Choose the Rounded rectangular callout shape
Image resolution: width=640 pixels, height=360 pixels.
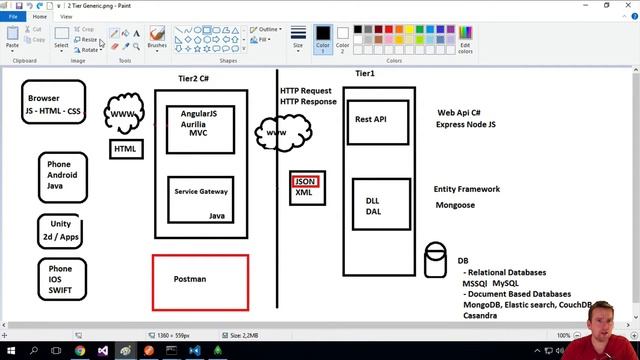216,49
